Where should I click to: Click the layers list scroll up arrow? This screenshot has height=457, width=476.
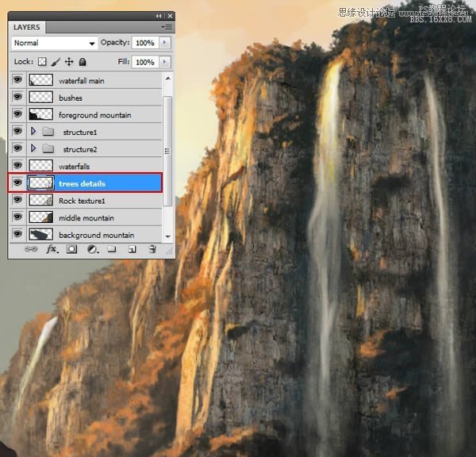click(x=168, y=79)
